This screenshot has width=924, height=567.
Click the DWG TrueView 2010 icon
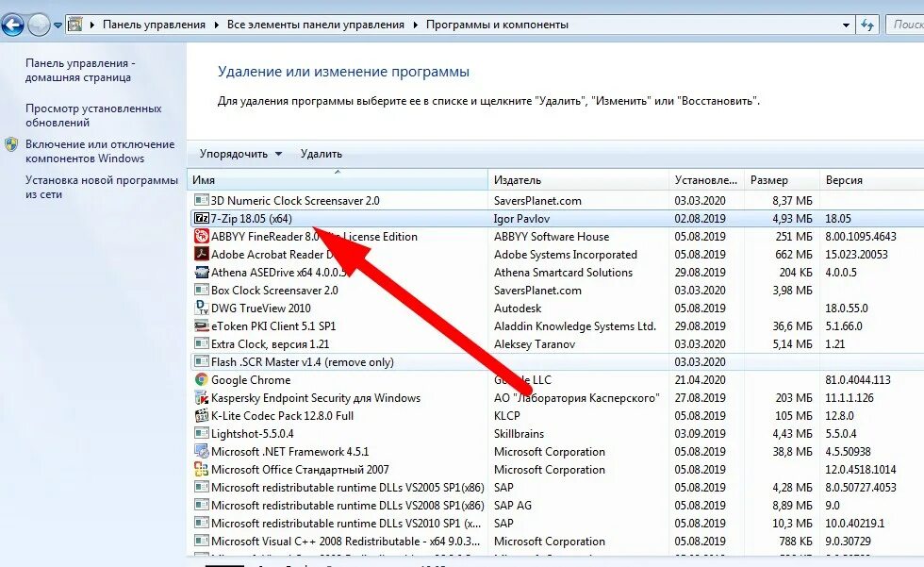pos(202,309)
